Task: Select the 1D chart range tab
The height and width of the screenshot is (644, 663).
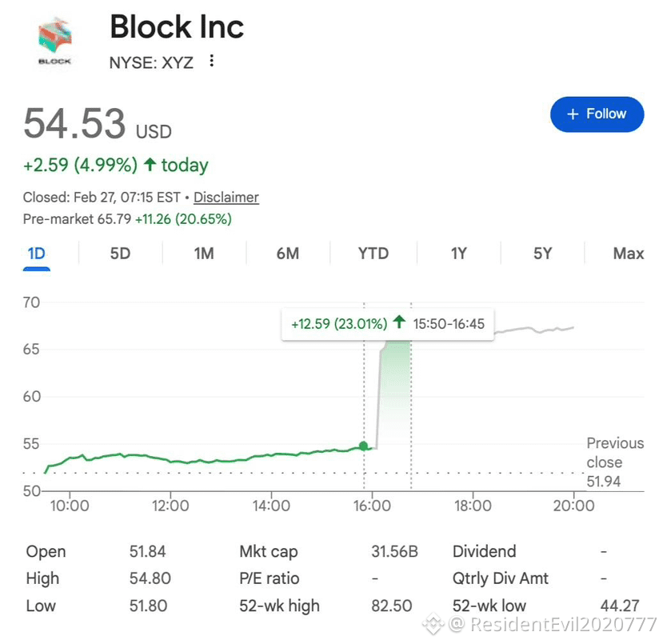Action: 36,254
